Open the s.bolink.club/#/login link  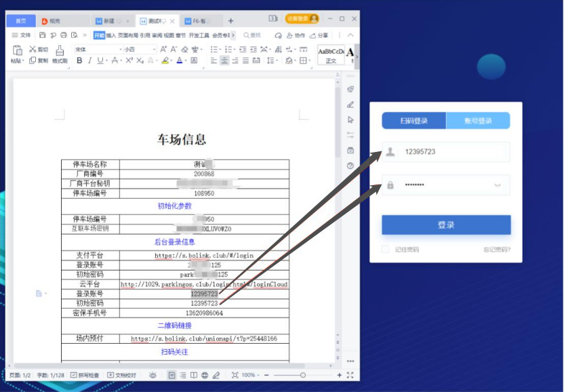pyautogui.click(x=204, y=256)
